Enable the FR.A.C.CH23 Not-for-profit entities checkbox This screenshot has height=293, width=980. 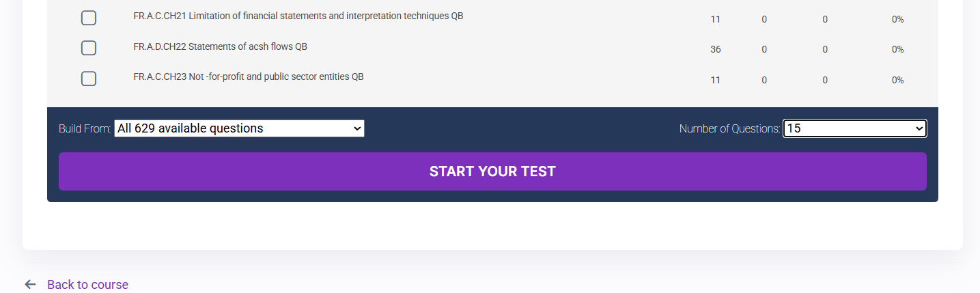pos(89,79)
